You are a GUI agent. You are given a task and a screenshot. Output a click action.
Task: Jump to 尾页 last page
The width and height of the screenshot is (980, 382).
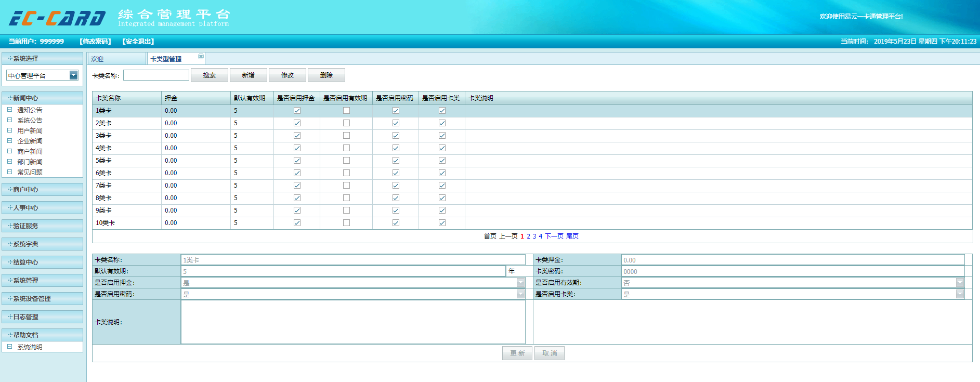pos(572,236)
